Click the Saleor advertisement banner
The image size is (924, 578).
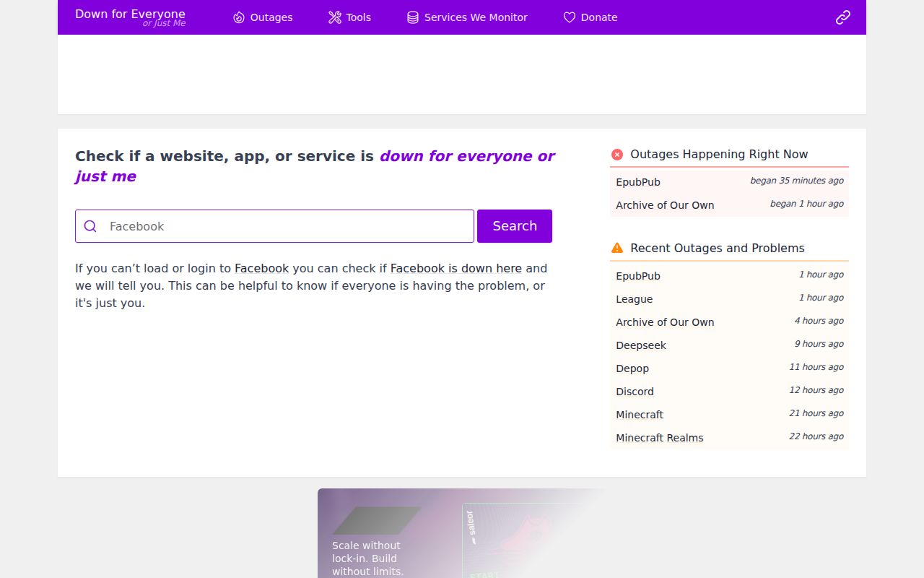click(462, 535)
